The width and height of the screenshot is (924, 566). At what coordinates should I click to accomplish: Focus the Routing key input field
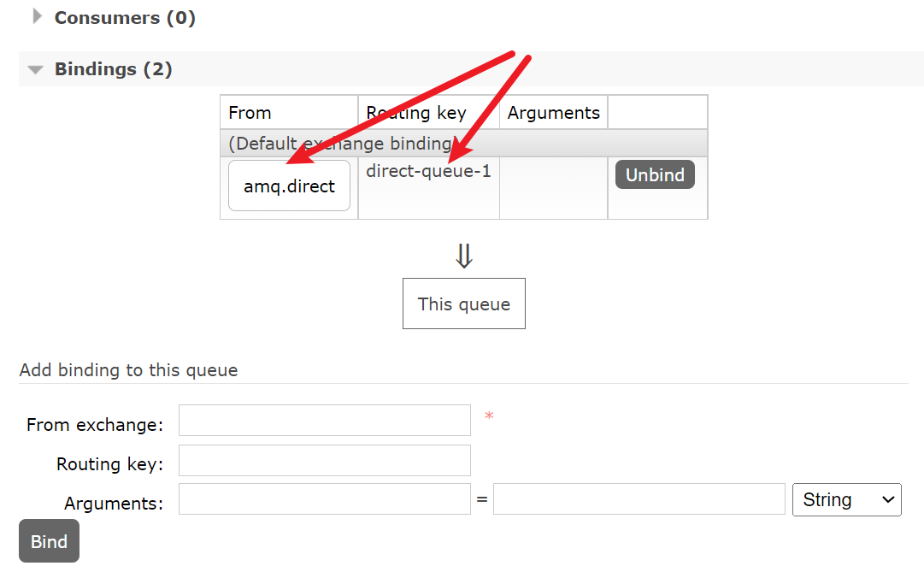(325, 460)
